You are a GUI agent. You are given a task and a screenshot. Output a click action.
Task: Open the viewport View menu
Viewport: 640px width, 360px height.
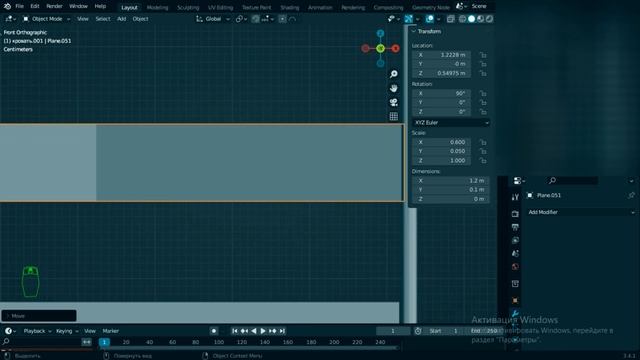tap(82, 19)
